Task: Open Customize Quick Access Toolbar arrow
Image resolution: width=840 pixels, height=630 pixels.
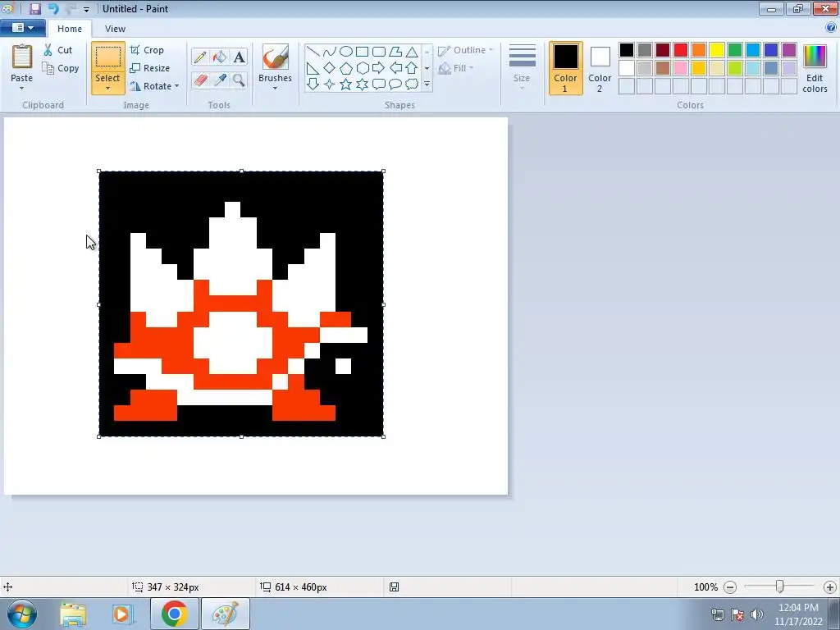Action: click(x=86, y=9)
